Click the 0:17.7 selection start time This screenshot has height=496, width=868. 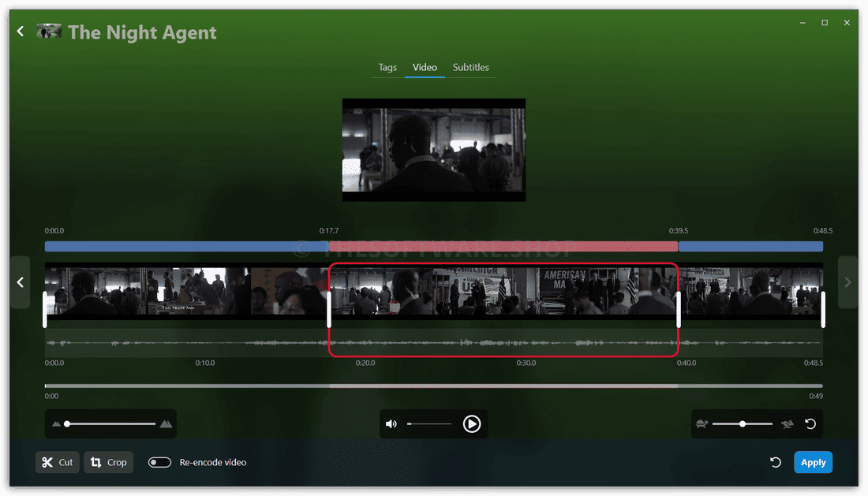coord(329,230)
